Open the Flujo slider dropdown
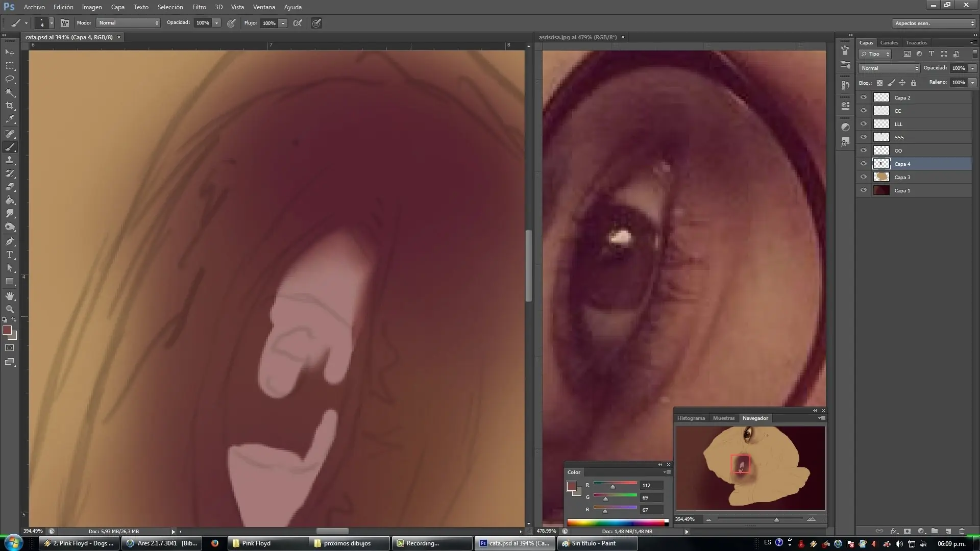980x551 pixels. tap(283, 23)
